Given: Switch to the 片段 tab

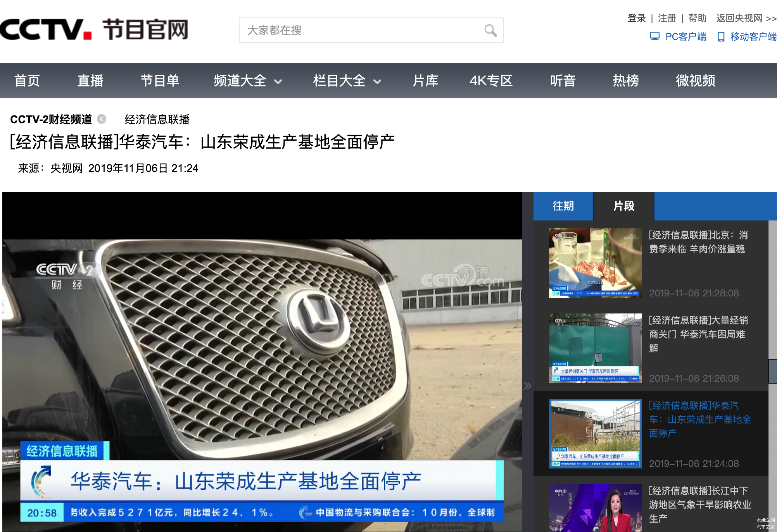Looking at the screenshot, I should pyautogui.click(x=623, y=206).
